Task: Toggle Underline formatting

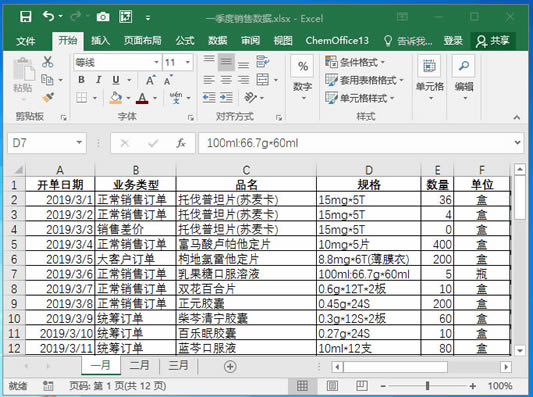Action: click(x=116, y=80)
